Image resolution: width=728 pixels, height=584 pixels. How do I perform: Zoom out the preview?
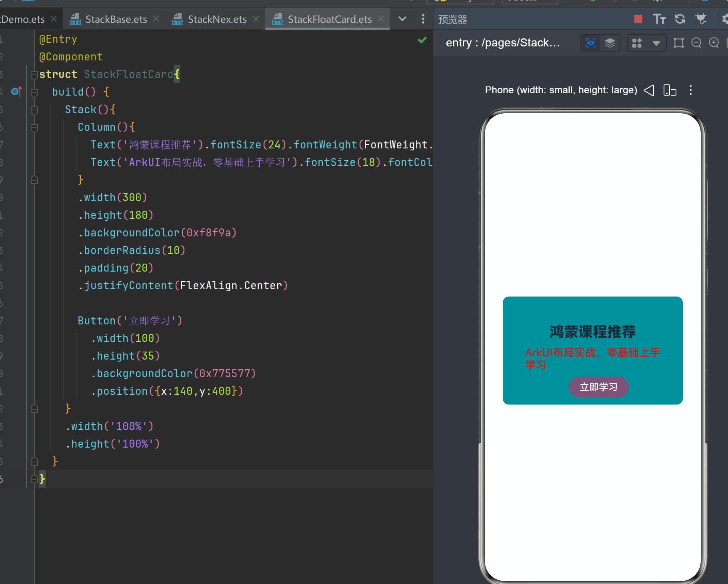pyautogui.click(x=696, y=43)
